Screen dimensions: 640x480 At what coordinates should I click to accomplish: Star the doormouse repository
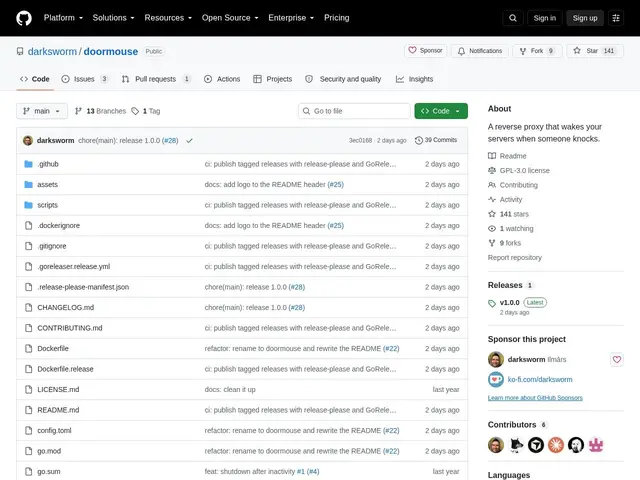click(595, 51)
